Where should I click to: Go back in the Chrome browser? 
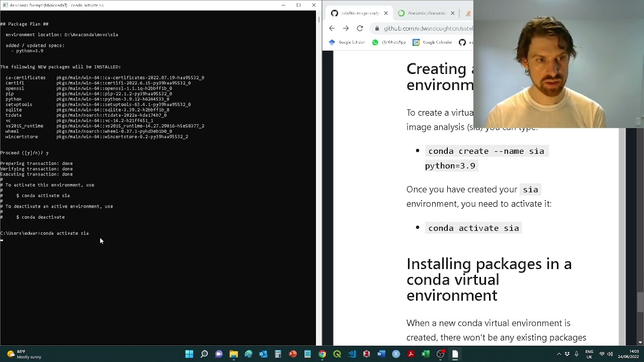coord(332,28)
